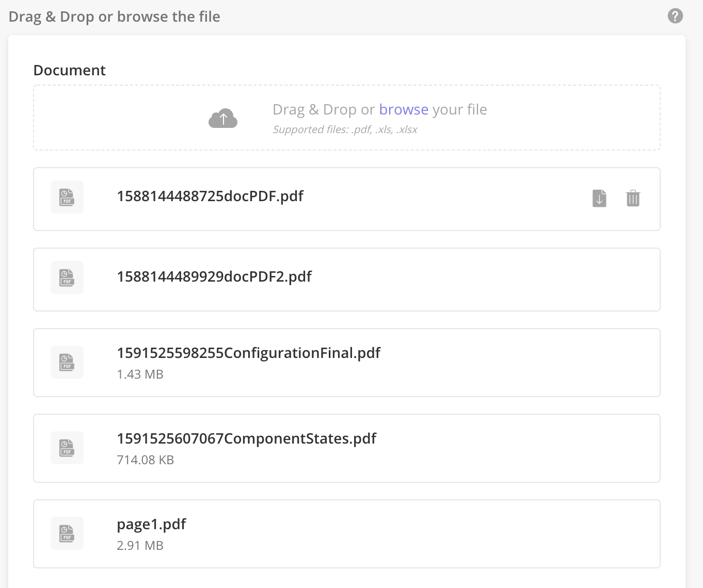This screenshot has width=703, height=588.
Task: Click PDF icon of page1.pdf
Action: coord(67,533)
